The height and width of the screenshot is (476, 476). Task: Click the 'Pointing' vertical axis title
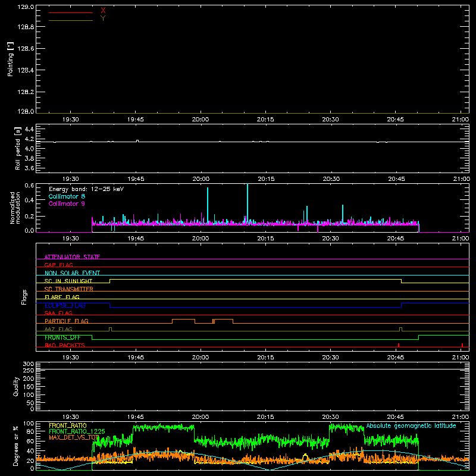10,59
